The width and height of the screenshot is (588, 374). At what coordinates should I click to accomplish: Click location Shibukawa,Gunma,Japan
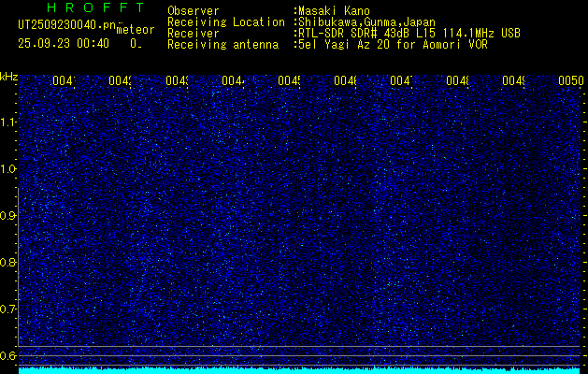tap(366, 22)
